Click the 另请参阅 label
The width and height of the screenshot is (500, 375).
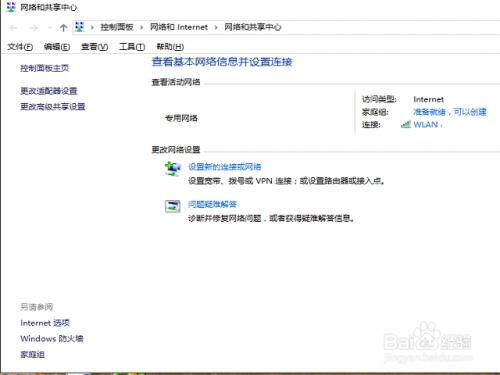pyautogui.click(x=36, y=307)
